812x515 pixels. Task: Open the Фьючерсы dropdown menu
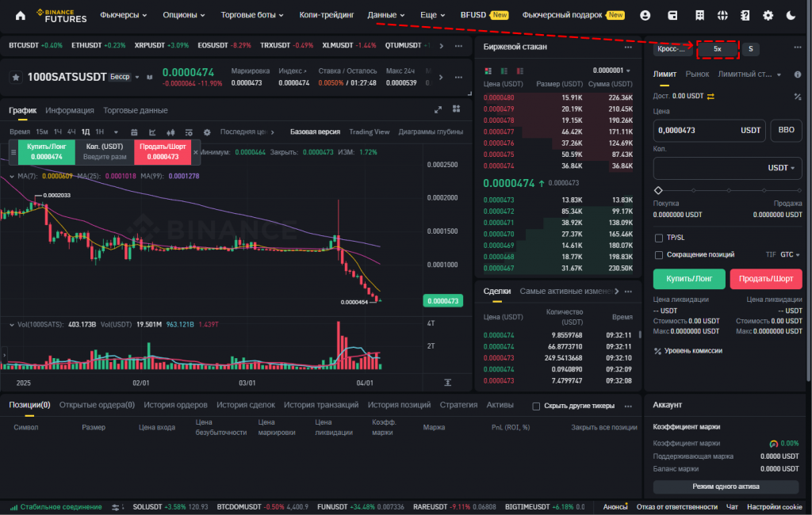123,15
